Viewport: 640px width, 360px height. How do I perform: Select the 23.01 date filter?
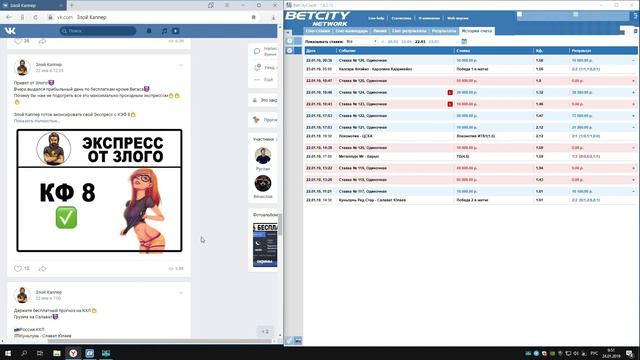pos(434,42)
